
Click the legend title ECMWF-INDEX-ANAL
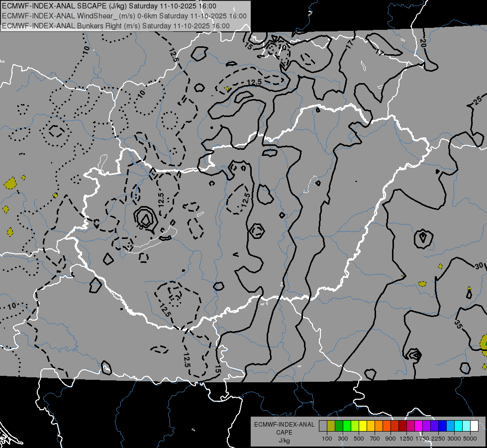(284, 425)
